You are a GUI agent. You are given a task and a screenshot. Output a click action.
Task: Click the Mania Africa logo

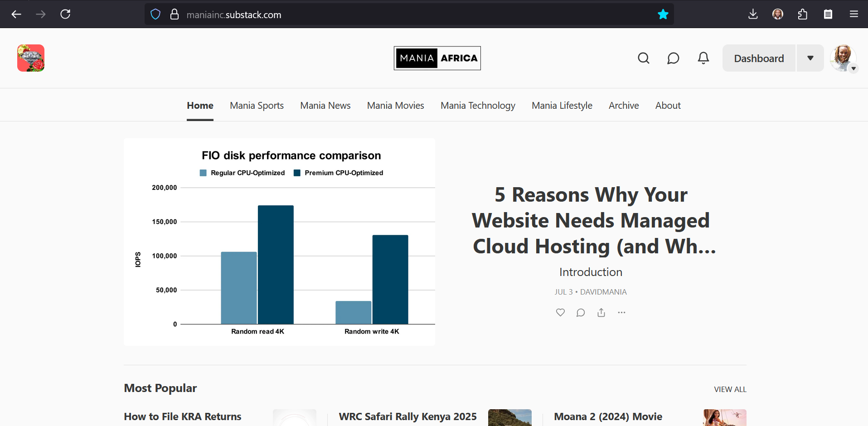point(437,58)
